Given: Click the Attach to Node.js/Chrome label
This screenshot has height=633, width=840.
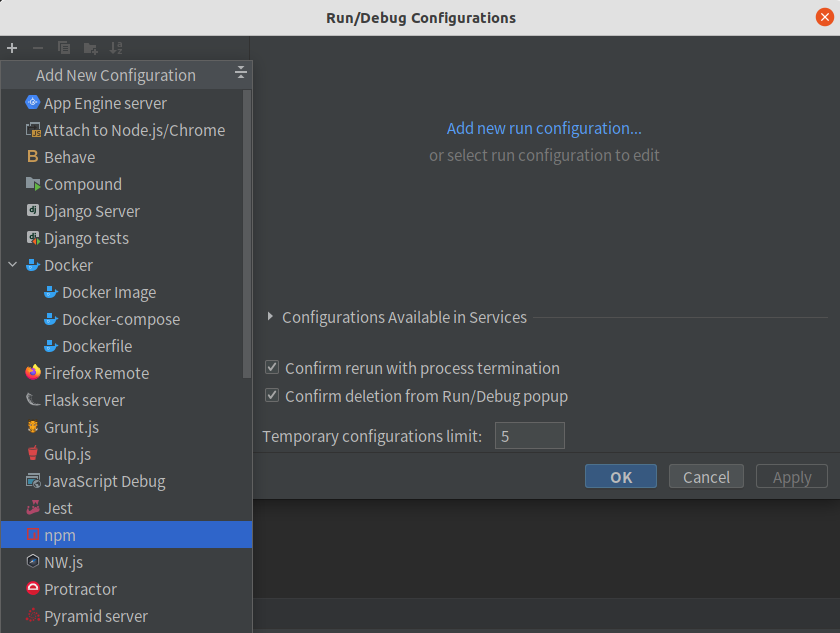Looking at the screenshot, I should tap(134, 130).
